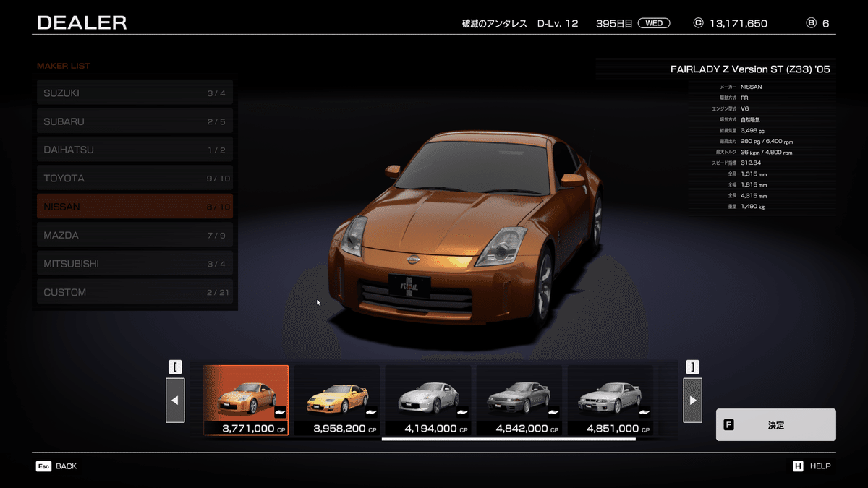Click the 1,490 kg weight value
This screenshot has height=488, width=868.
coord(752,207)
